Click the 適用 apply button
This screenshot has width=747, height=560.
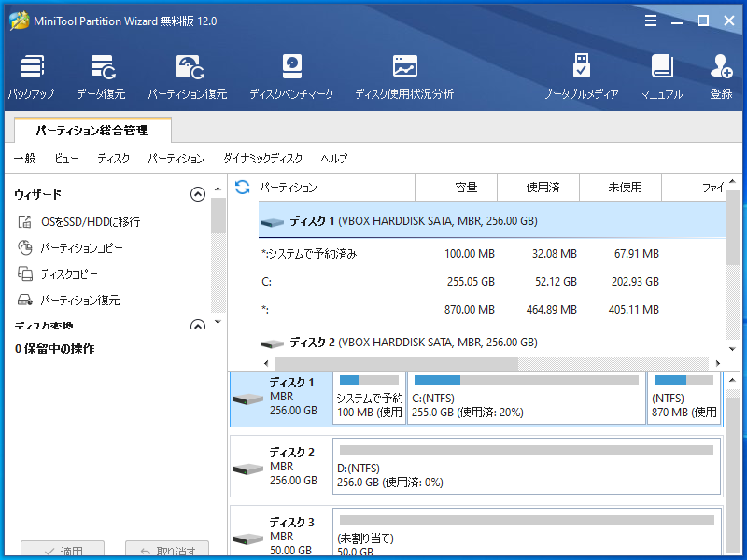click(63, 550)
